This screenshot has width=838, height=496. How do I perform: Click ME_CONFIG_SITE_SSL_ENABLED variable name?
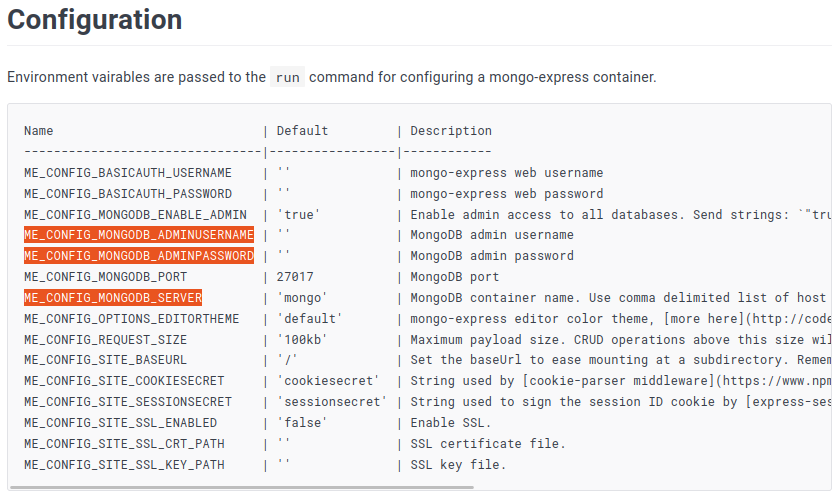(x=120, y=423)
